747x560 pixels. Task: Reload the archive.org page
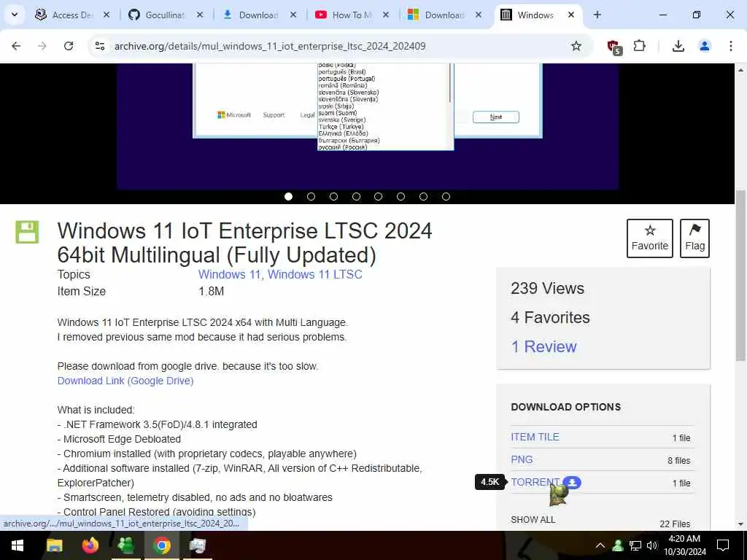click(69, 46)
